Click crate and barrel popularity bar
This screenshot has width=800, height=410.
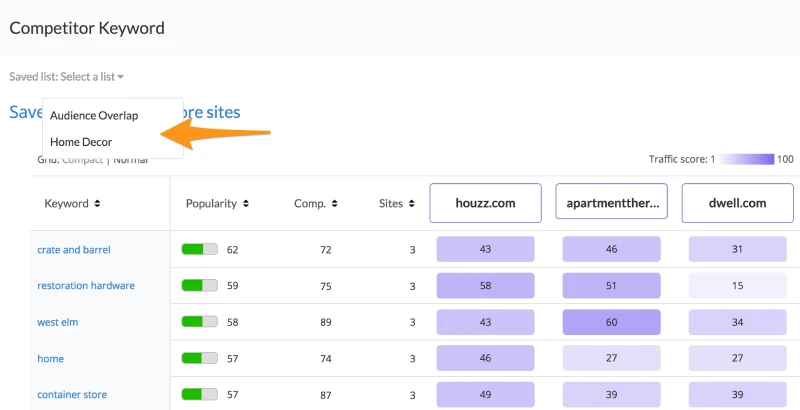pos(199,249)
